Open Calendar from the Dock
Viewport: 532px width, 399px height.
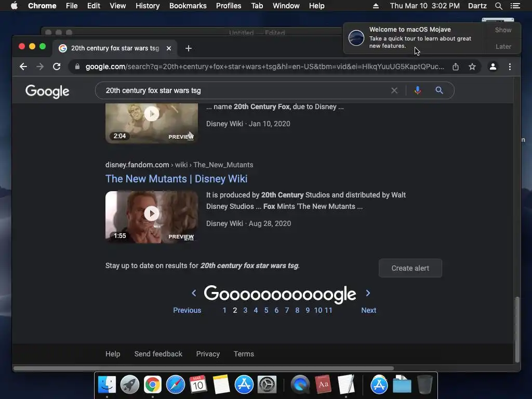(x=198, y=385)
